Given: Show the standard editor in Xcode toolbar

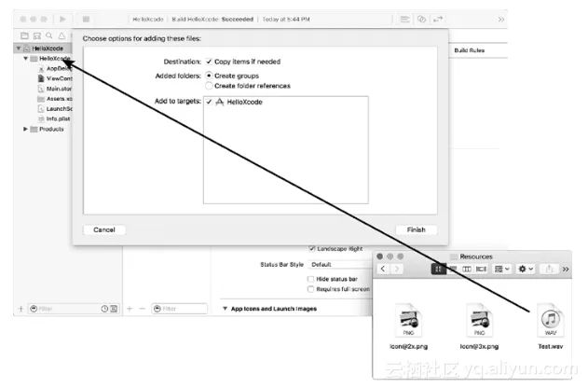Looking at the screenshot, I should pos(404,20).
